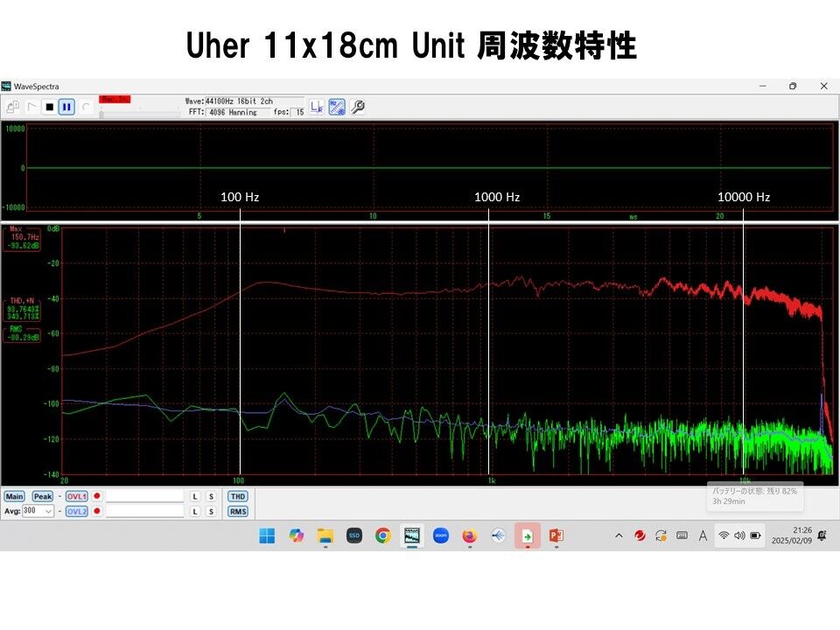Click the touch keyboard tray icon

coord(682,535)
